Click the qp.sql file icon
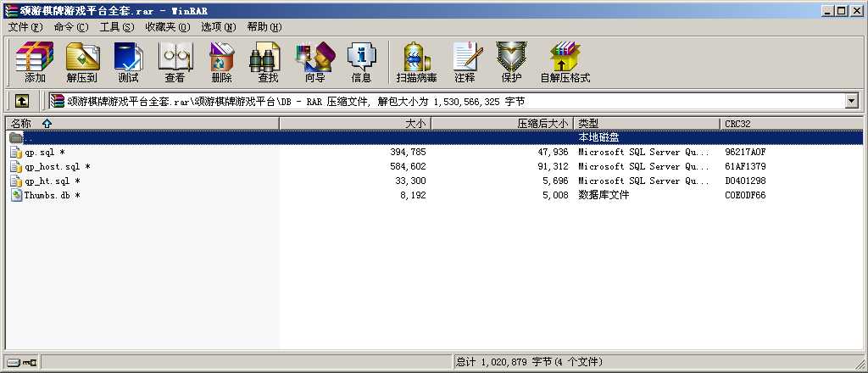This screenshot has width=868, height=373. point(17,153)
